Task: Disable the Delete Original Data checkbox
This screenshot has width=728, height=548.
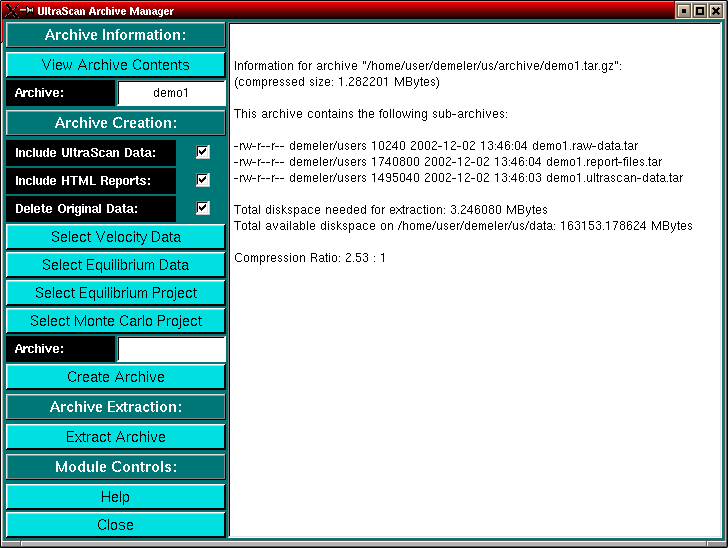Action: 203,208
